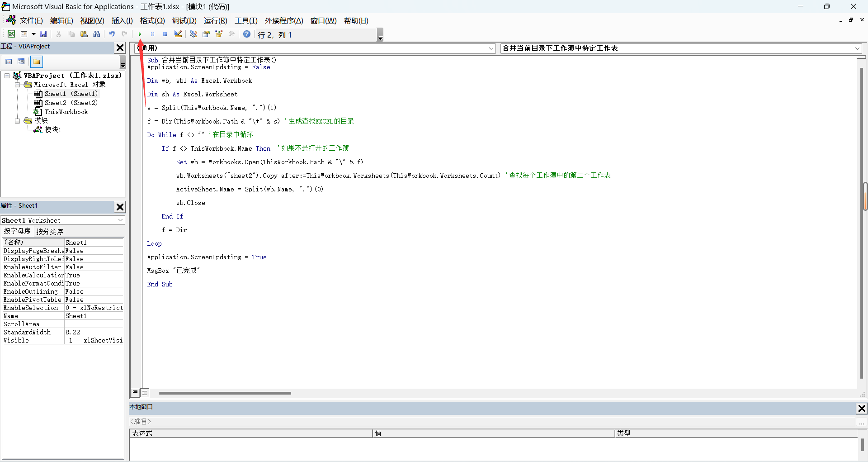Open the 工具(T) menu

pyautogui.click(x=246, y=21)
